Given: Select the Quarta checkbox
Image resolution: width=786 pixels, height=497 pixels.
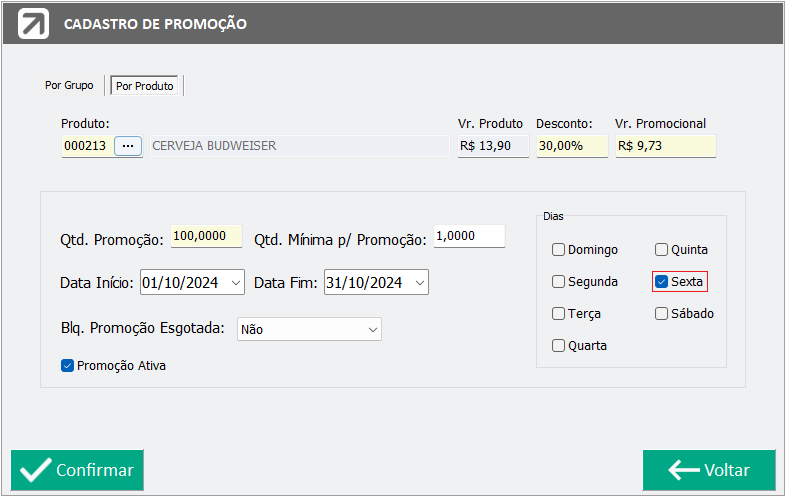Looking at the screenshot, I should (x=559, y=346).
